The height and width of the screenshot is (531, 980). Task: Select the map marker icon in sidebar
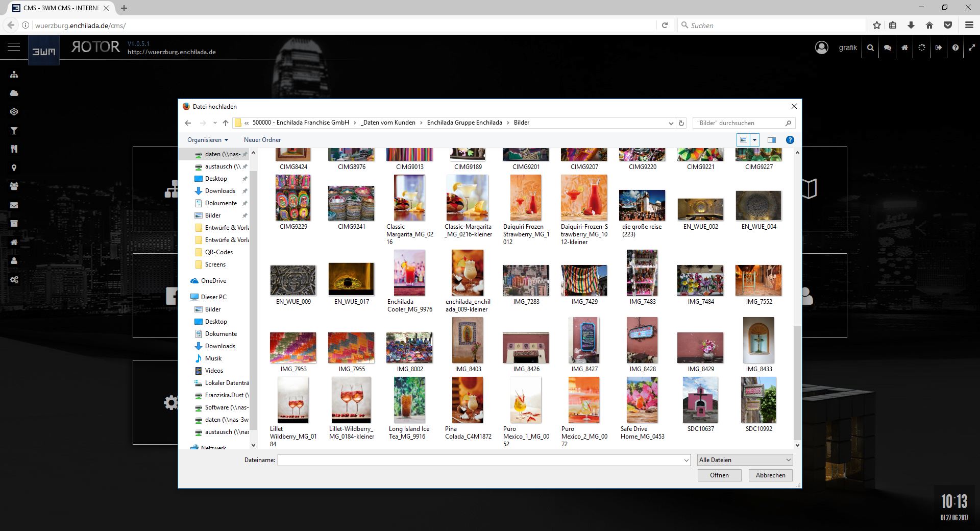(14, 168)
